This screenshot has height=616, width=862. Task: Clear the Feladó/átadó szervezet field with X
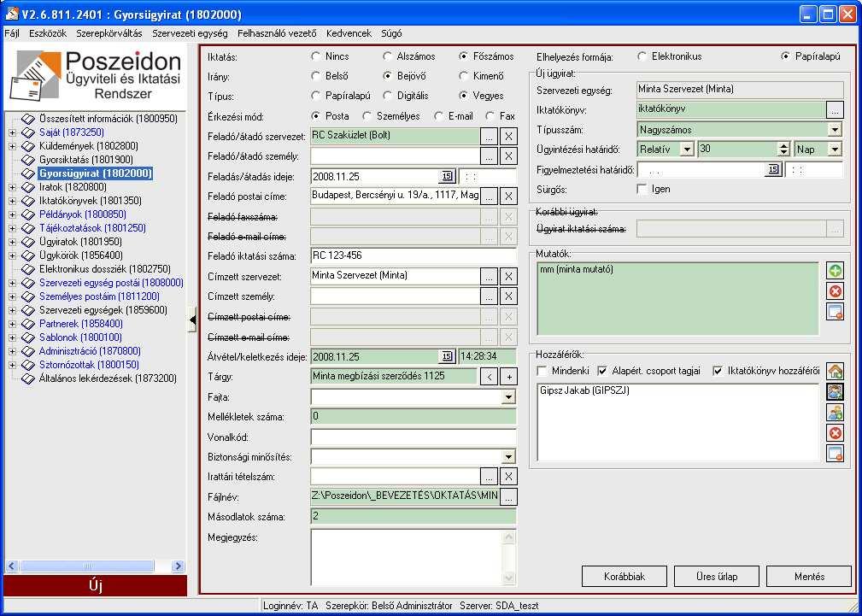point(508,137)
